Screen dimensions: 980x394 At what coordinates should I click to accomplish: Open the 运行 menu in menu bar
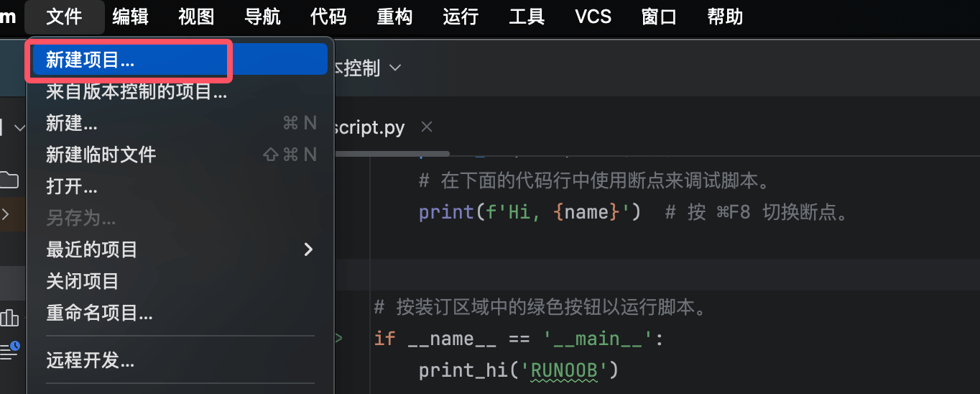click(461, 17)
